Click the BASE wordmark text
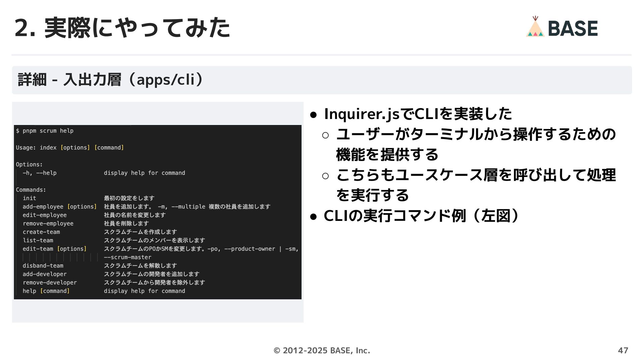The image size is (644, 362). tap(573, 28)
